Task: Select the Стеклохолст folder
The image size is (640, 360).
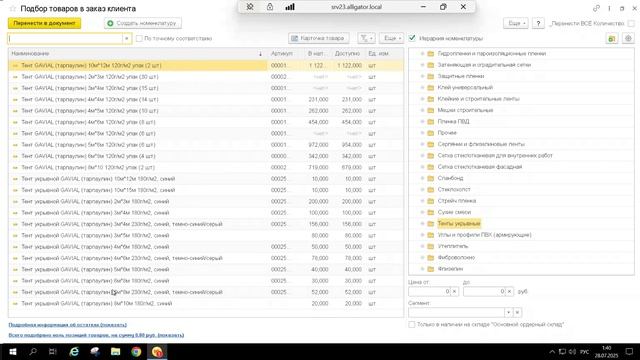Action: 454,189
